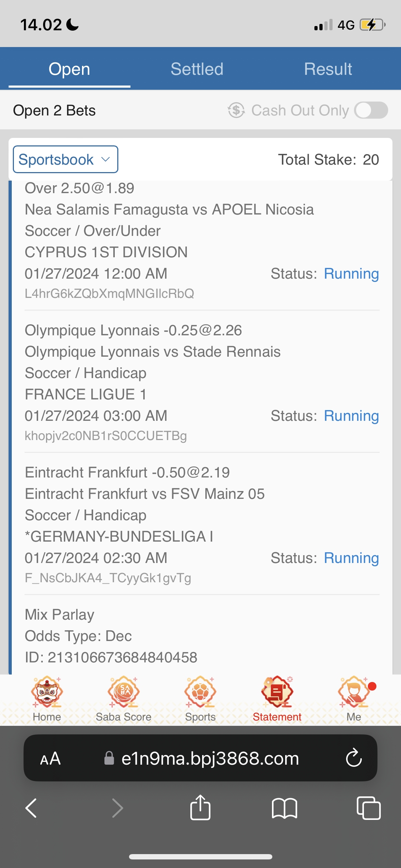Open the Me profile icon

tap(354, 692)
